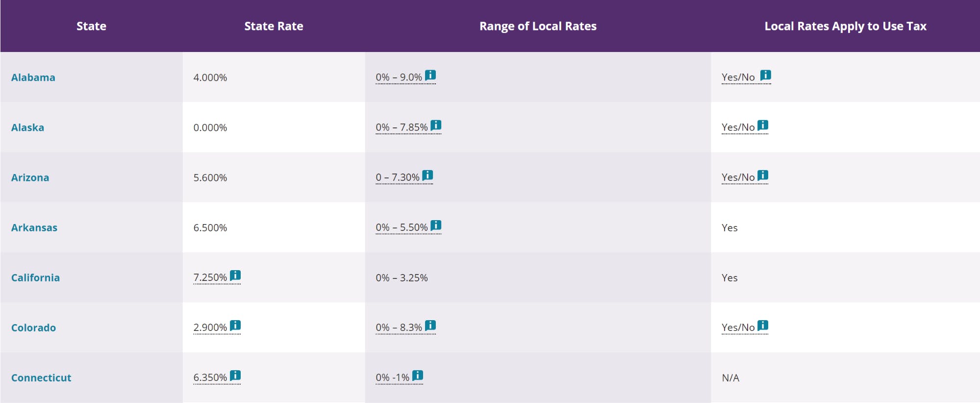This screenshot has width=980, height=403.
Task: Select Alabama's 4.000% state rate
Action: click(x=210, y=77)
